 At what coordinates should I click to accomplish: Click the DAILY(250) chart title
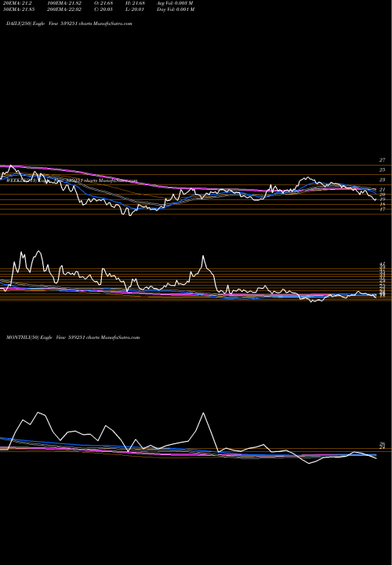point(69,24)
